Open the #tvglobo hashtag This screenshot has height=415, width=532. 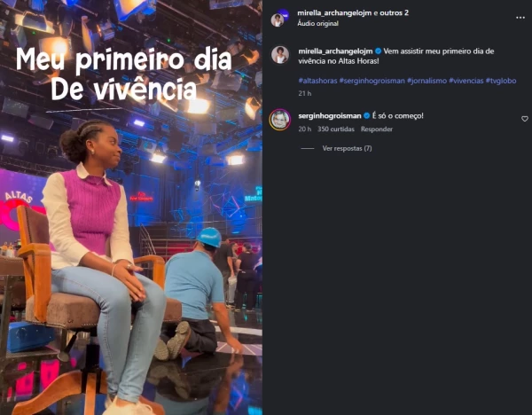click(x=501, y=81)
